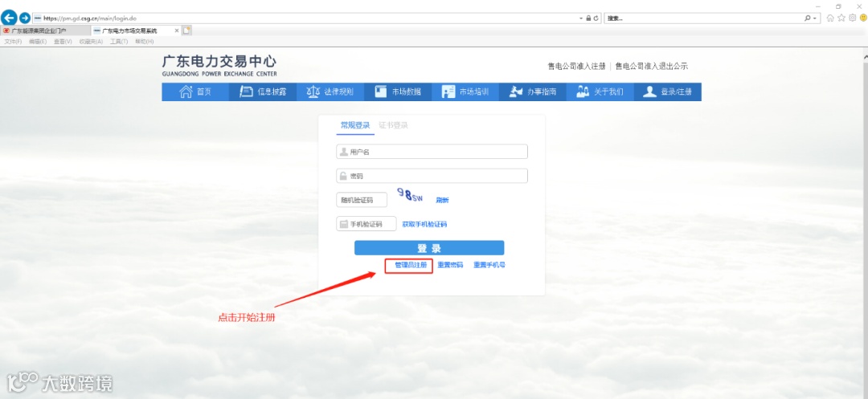Open 关于我们 navigation item
This screenshot has width=868, height=399.
600,92
